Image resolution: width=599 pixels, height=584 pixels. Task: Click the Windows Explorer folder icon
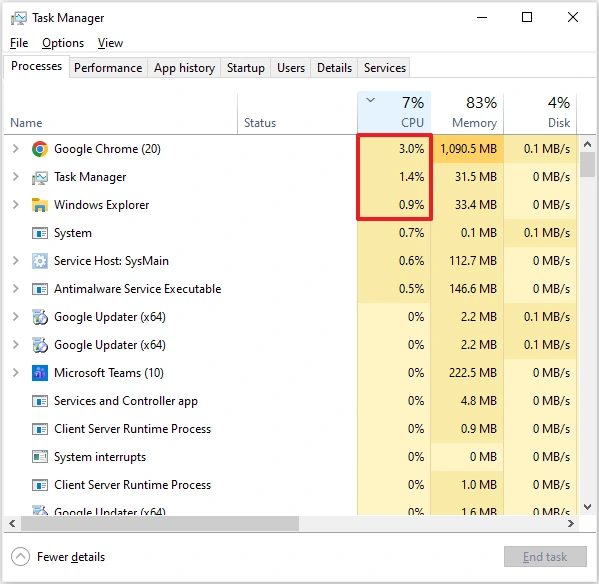point(40,205)
